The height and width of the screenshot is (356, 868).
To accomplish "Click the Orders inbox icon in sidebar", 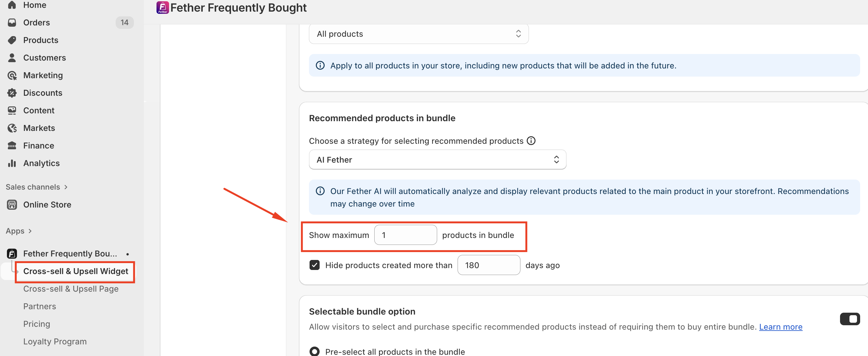I will point(12,23).
